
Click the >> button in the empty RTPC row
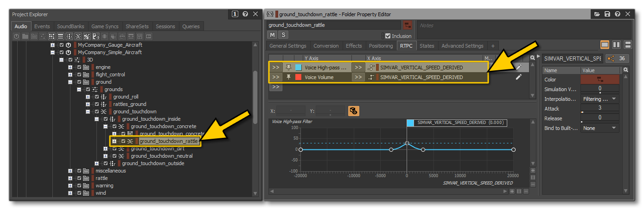[x=276, y=87]
